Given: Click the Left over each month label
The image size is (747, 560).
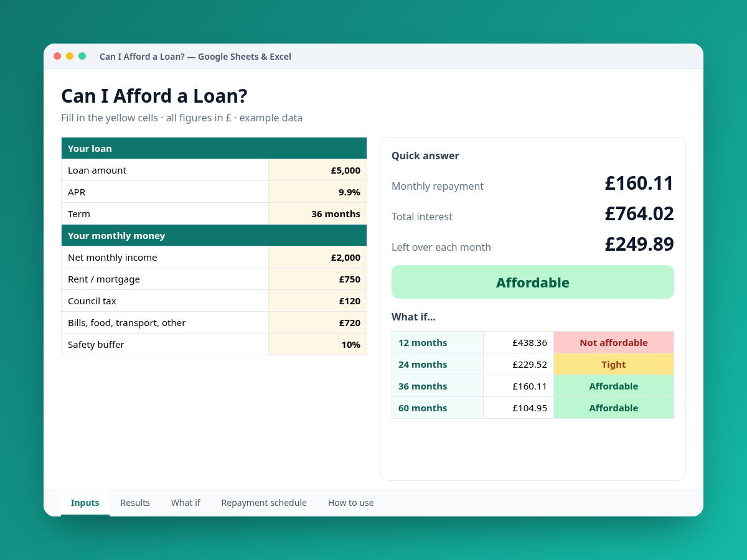Looking at the screenshot, I should [441, 247].
